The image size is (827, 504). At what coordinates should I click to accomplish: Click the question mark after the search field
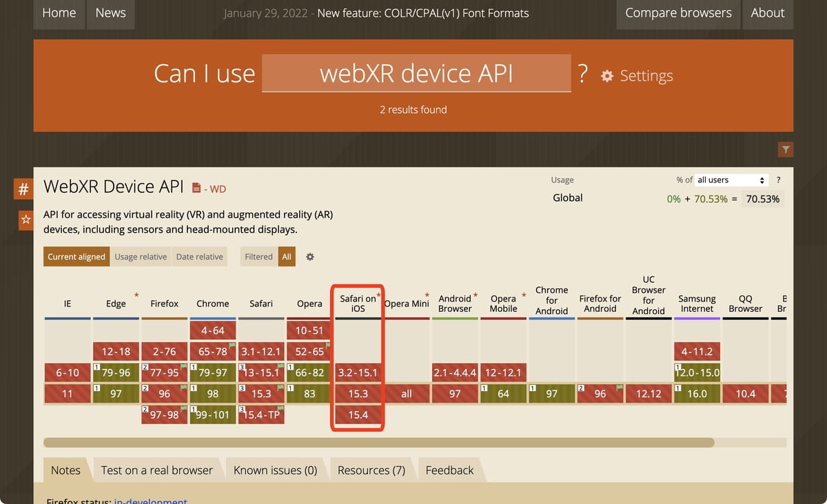coord(582,73)
